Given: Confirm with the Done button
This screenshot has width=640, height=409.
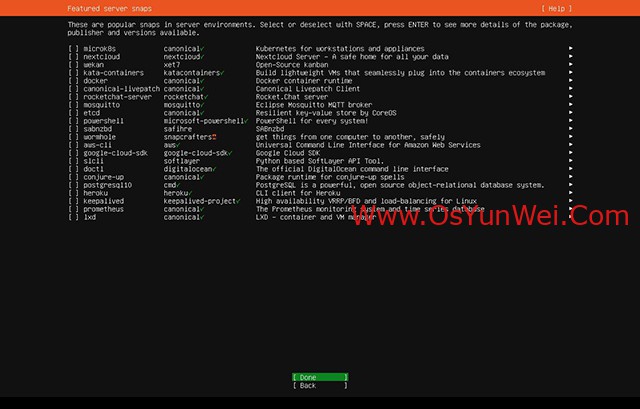Looking at the screenshot, I should pos(320,377).
